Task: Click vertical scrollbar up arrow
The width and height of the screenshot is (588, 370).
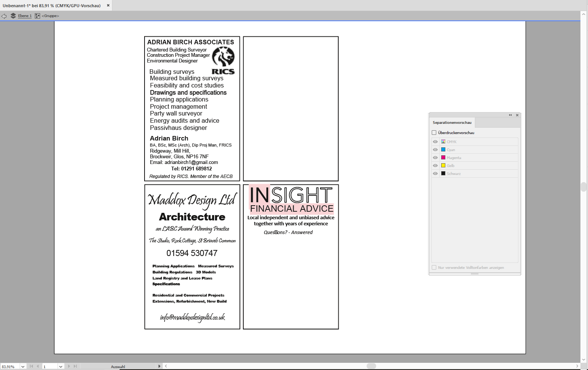Action: point(584,14)
